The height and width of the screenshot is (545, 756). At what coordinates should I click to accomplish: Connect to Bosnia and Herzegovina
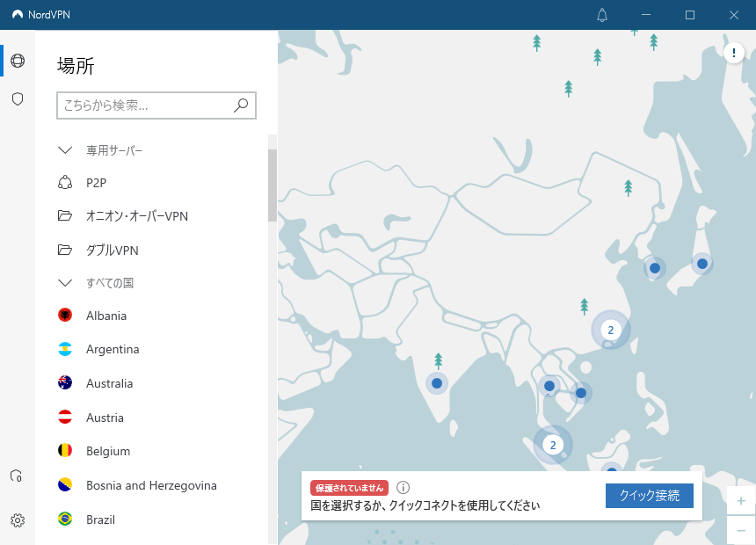[x=151, y=485]
